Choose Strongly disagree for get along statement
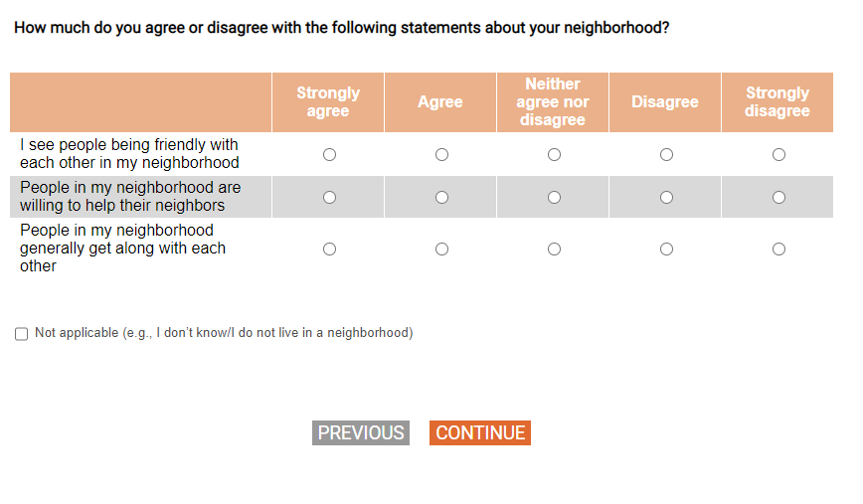 click(x=778, y=249)
